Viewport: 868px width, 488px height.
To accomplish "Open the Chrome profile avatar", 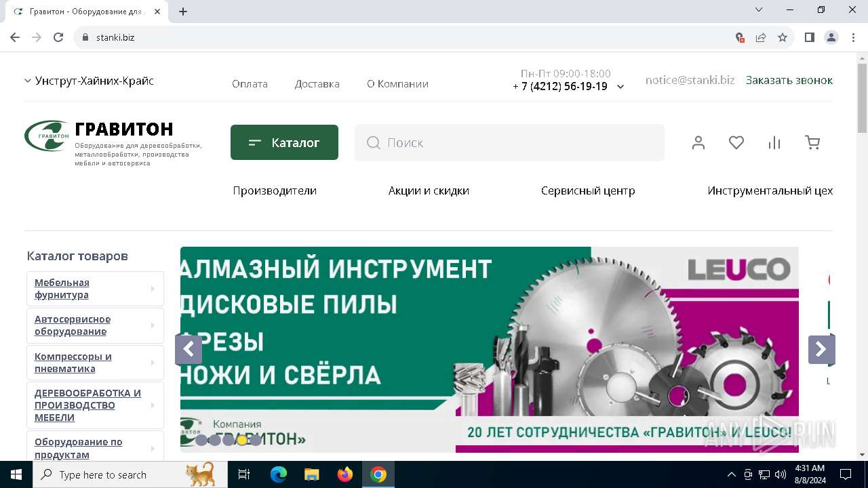I will pyautogui.click(x=831, y=37).
